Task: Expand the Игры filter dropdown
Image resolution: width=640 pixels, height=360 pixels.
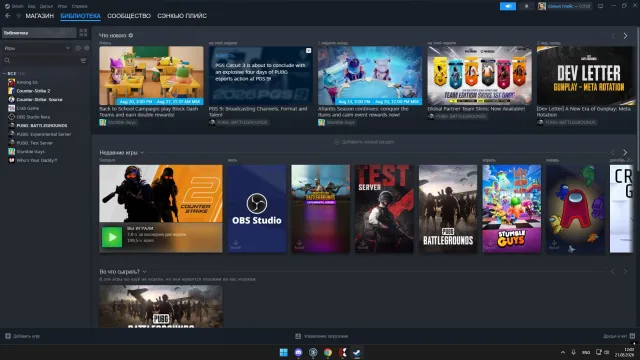Action: pyautogui.click(x=37, y=48)
